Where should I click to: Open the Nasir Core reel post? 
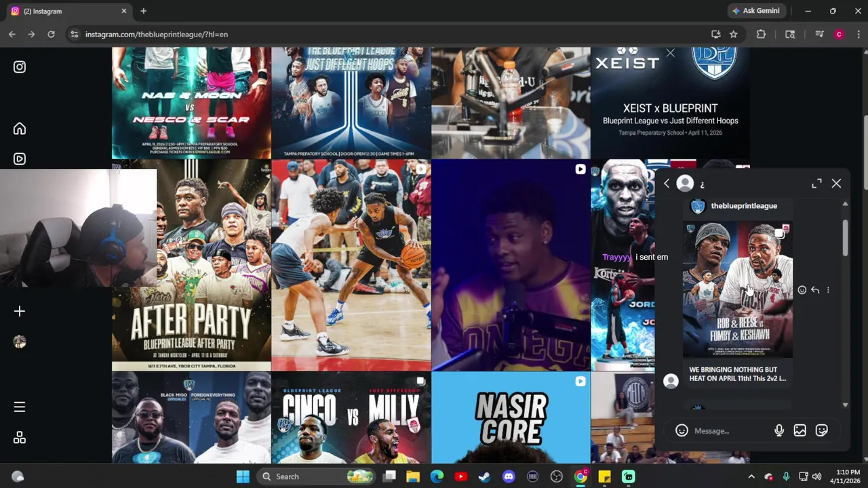[511, 418]
